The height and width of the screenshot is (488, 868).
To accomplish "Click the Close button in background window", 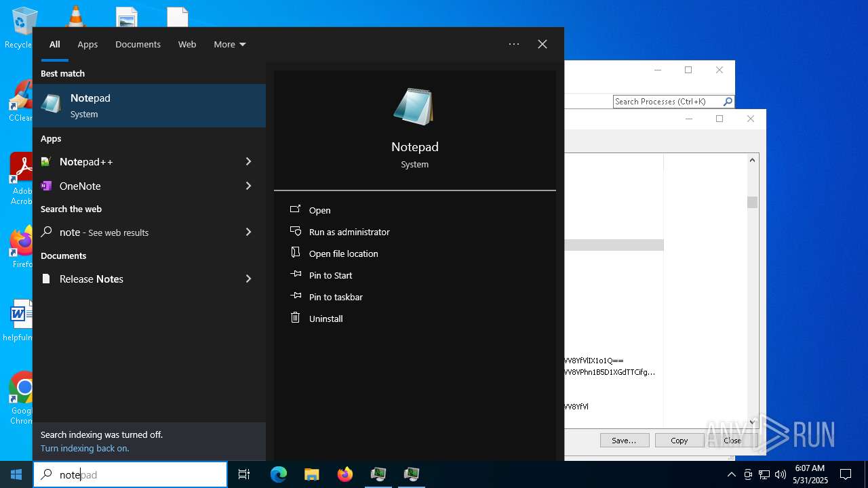I will [x=732, y=440].
